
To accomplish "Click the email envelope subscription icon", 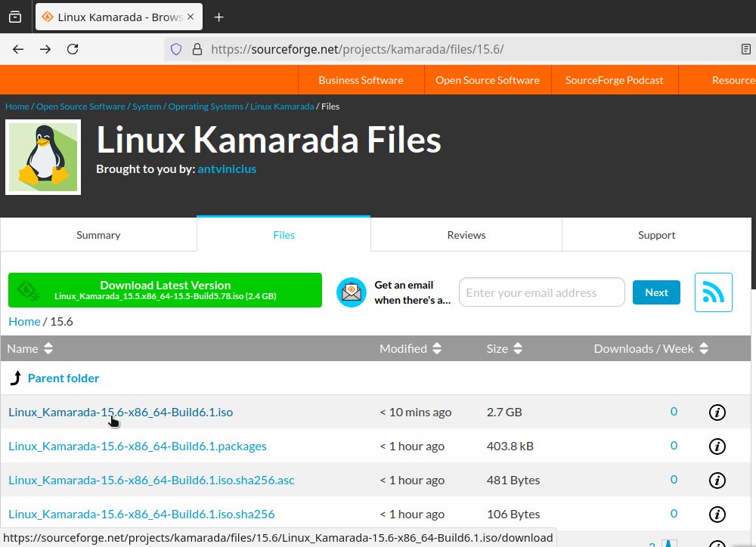I will click(352, 292).
